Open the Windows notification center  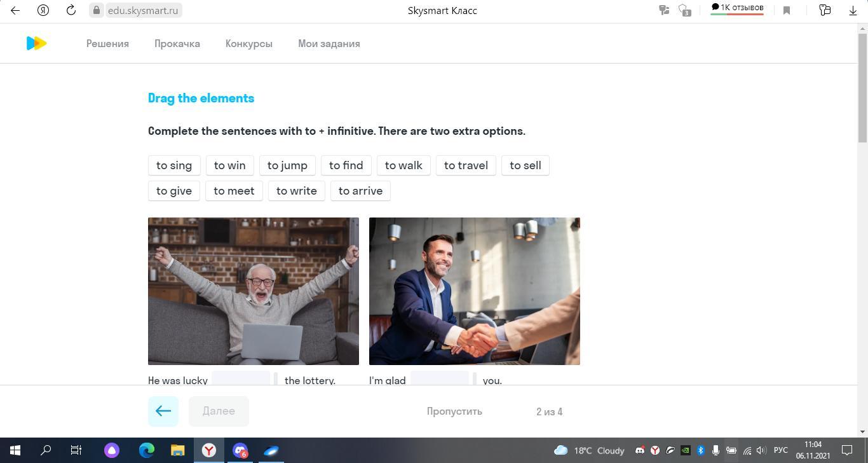click(847, 450)
